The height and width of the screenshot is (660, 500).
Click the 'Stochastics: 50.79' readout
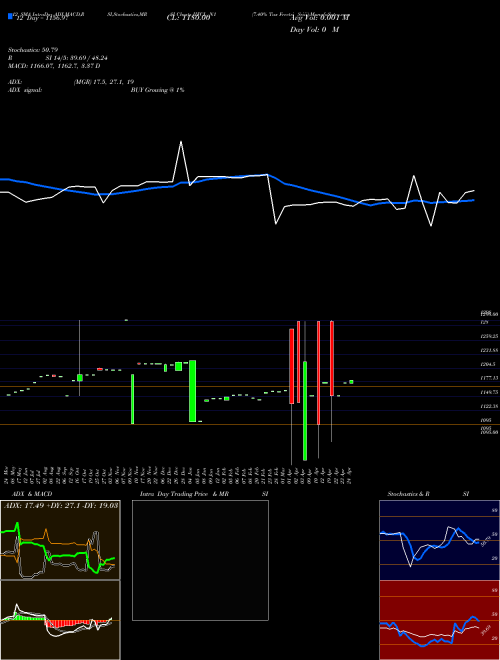[x=33, y=50]
